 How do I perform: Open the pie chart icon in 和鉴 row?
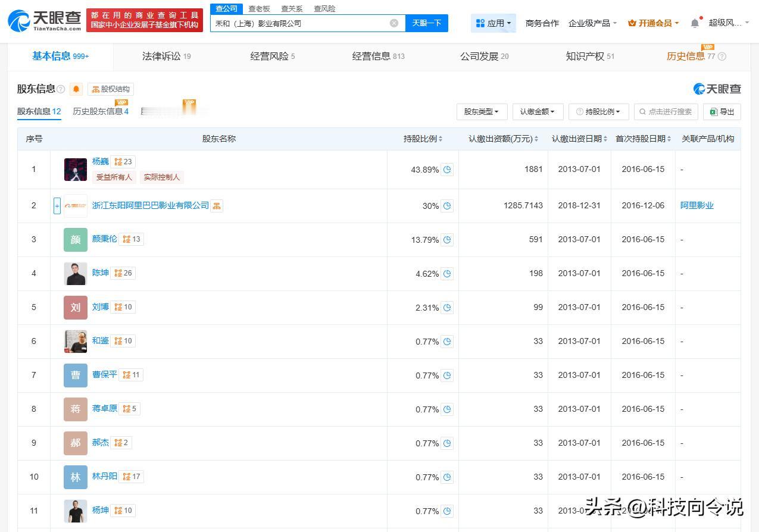coord(447,342)
